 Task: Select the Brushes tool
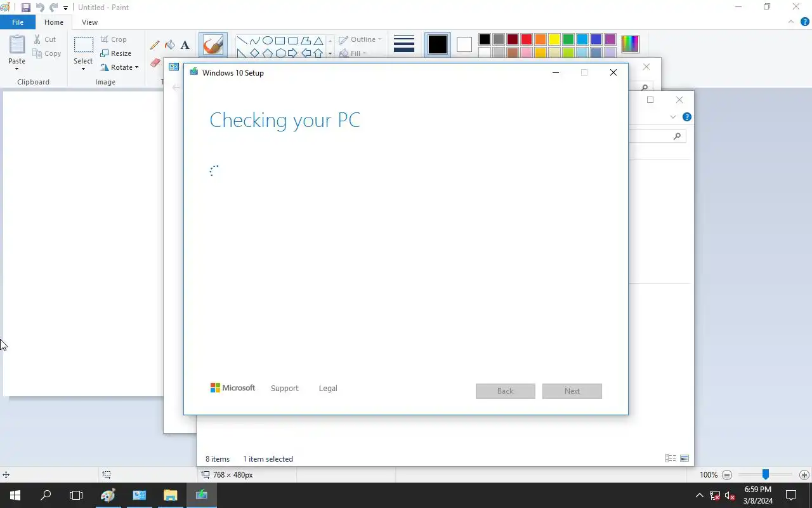pos(213,45)
